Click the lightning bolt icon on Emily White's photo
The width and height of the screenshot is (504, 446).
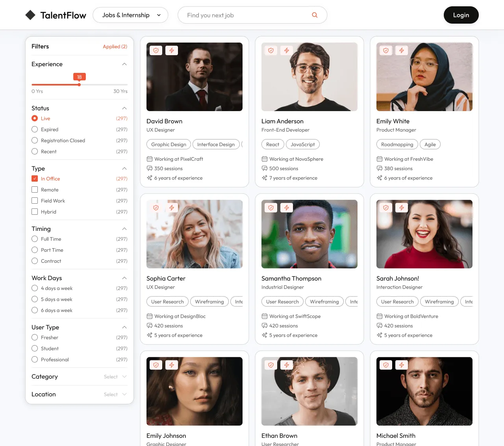coord(402,50)
